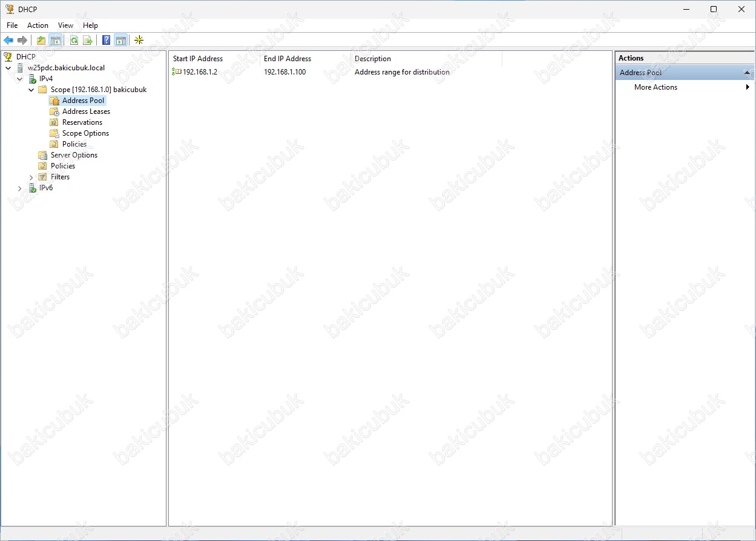Click the gray Forward arrow in the toolbar
Viewport: 756px width, 541px height.
coord(22,41)
